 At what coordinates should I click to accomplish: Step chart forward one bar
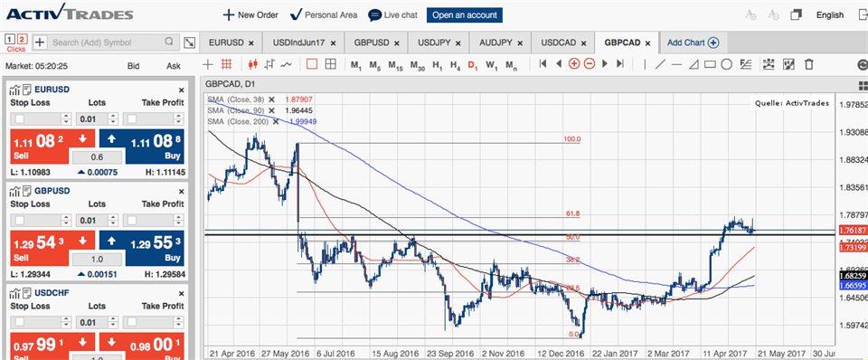[x=605, y=64]
